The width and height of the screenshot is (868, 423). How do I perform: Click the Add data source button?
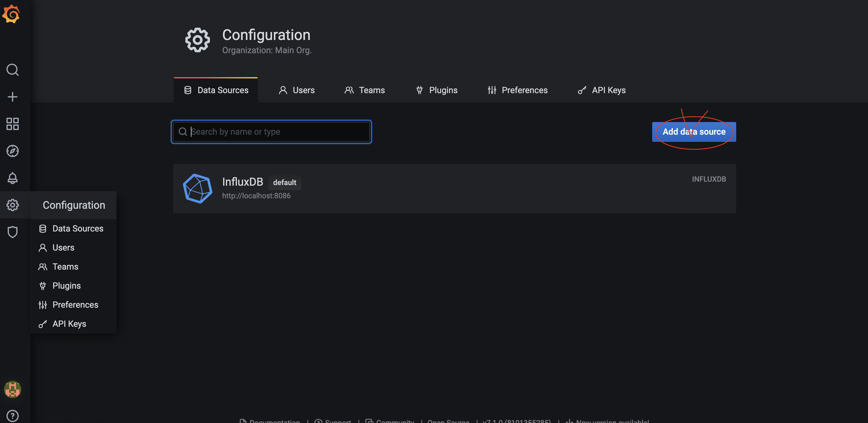pyautogui.click(x=694, y=132)
